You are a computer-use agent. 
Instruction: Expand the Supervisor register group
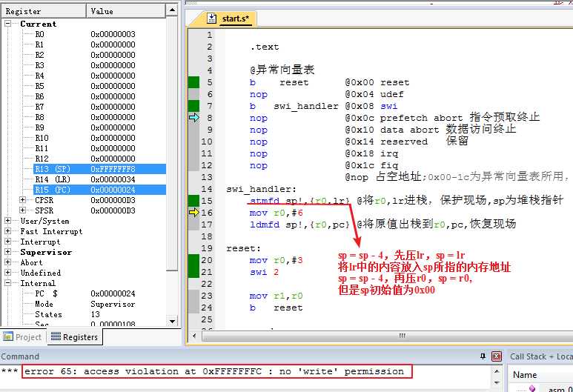(7, 252)
